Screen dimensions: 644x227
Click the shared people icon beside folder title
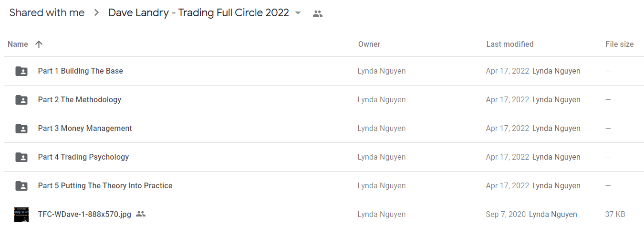(318, 14)
